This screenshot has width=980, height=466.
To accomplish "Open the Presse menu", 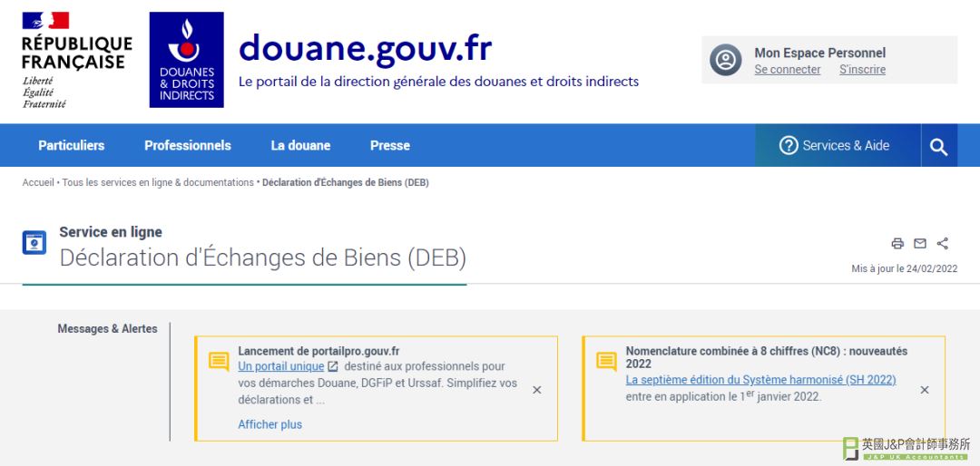I will click(390, 146).
